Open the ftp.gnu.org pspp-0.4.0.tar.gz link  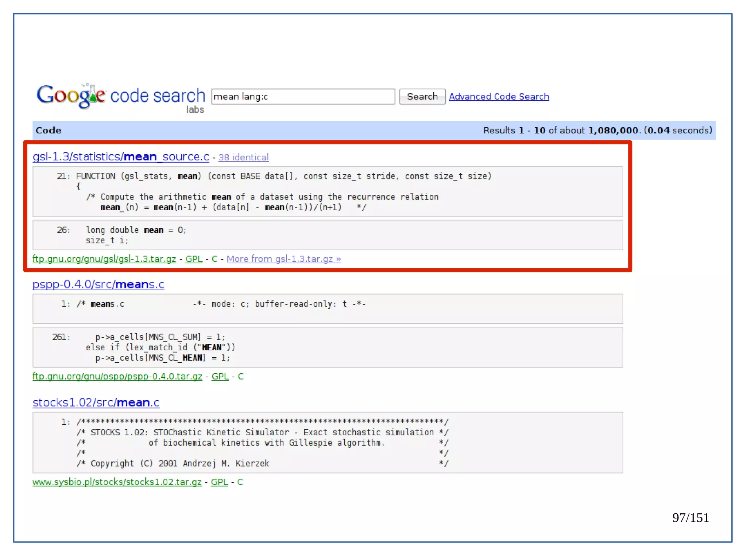tap(117, 376)
